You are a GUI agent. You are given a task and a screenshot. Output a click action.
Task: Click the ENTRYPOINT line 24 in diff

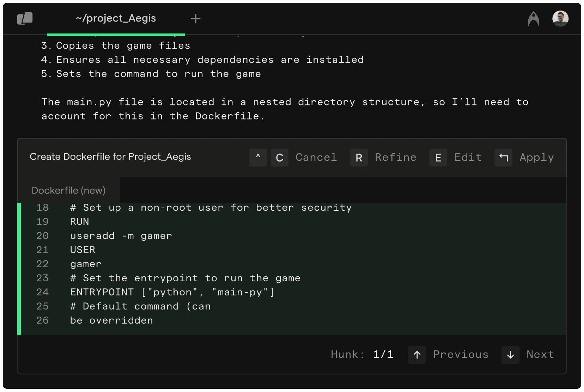pyautogui.click(x=172, y=292)
